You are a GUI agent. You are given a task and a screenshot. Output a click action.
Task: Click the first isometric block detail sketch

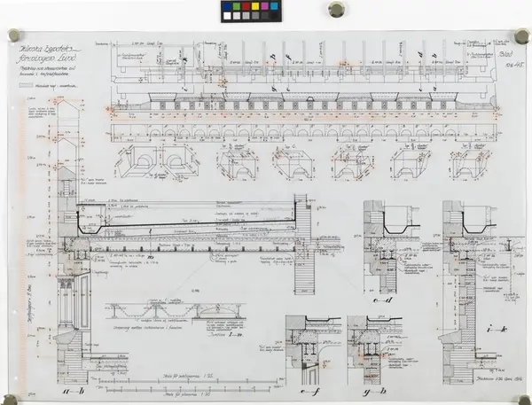[x=137, y=162]
